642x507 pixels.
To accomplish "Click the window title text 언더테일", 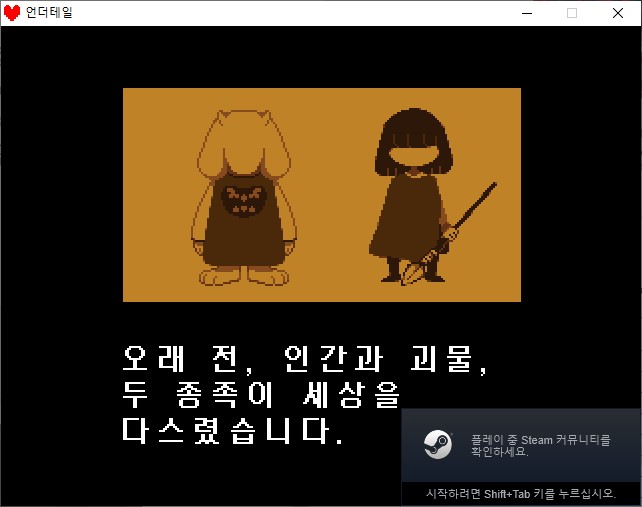I will click(49, 12).
